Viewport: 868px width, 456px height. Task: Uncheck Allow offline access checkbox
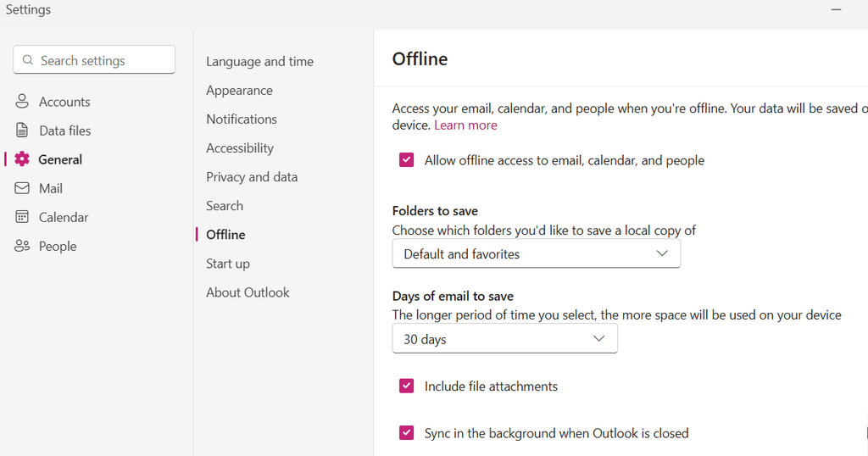tap(406, 160)
